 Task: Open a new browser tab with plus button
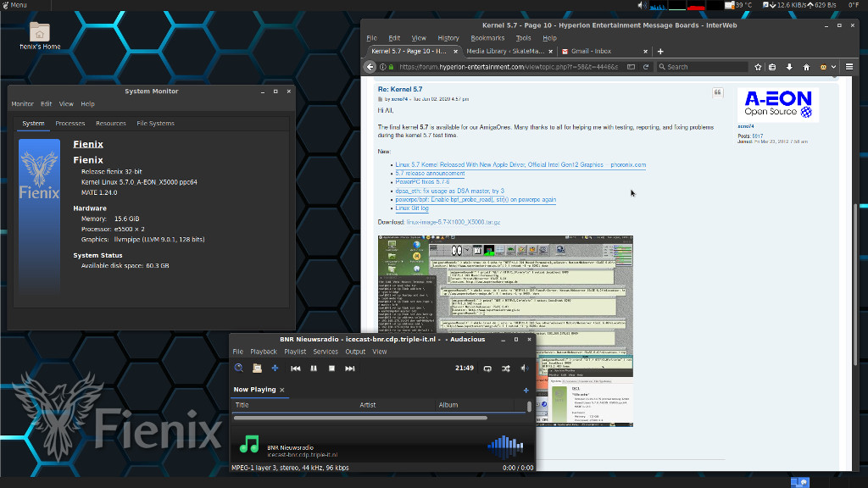(659, 52)
